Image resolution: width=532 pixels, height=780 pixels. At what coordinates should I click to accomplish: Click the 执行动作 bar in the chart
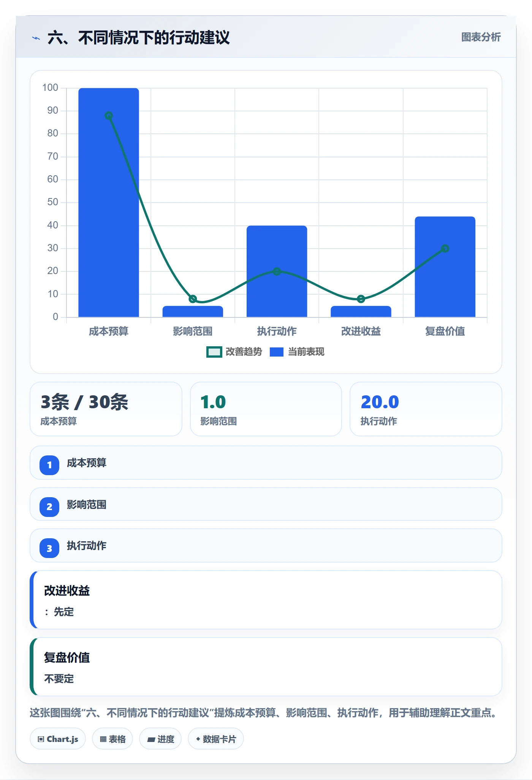(277, 271)
